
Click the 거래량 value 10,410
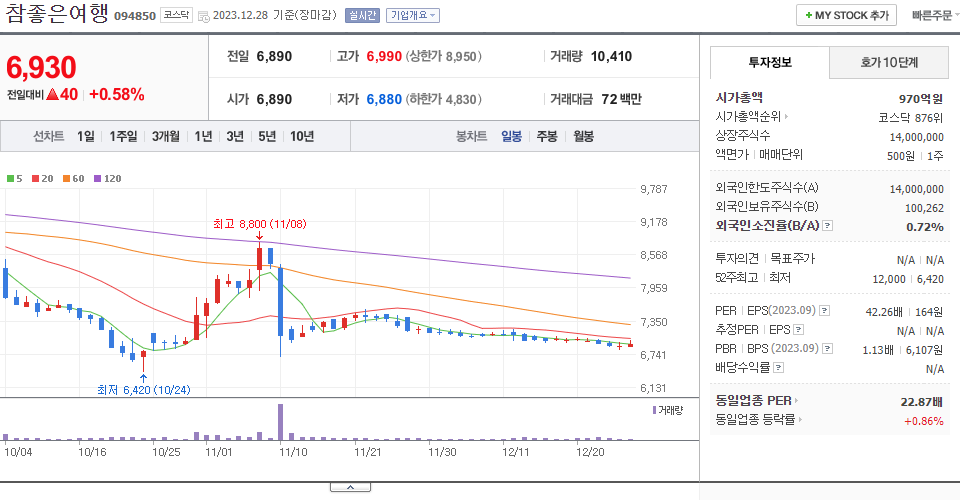point(611,56)
